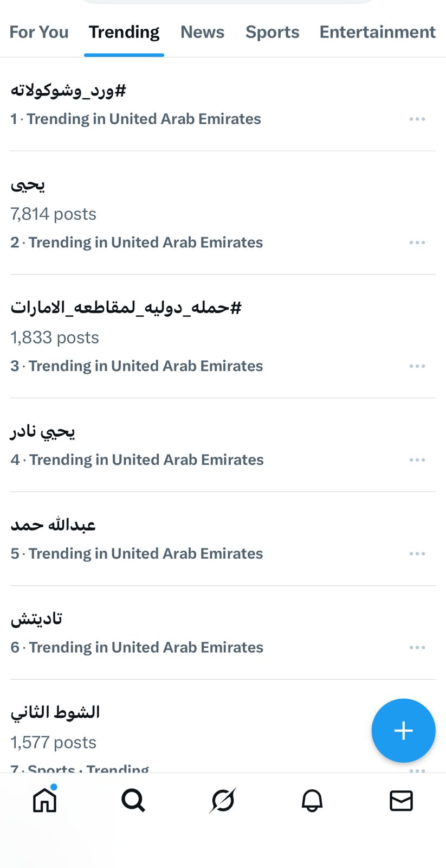Show more options for trend number 5
The width and height of the screenshot is (446, 868).
(x=417, y=554)
